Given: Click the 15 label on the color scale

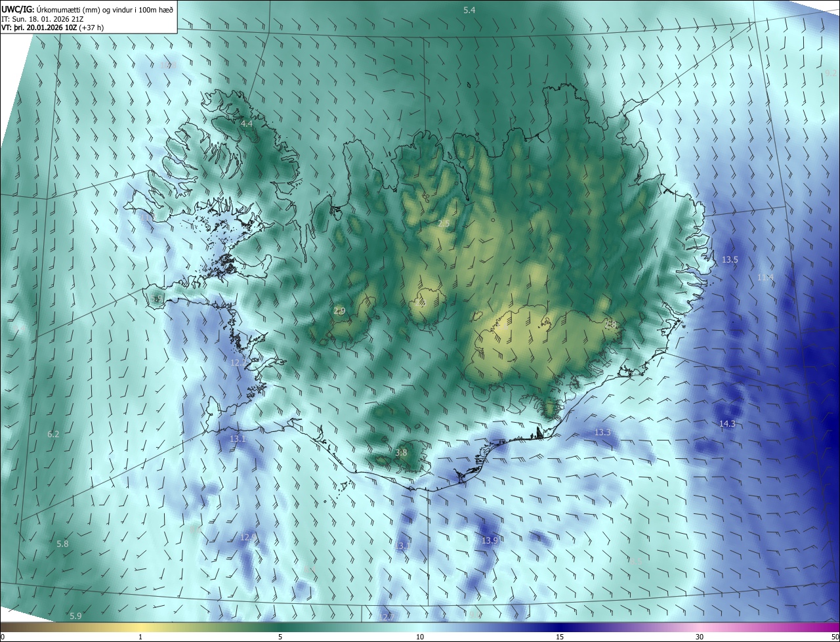Looking at the screenshot, I should 560,637.
